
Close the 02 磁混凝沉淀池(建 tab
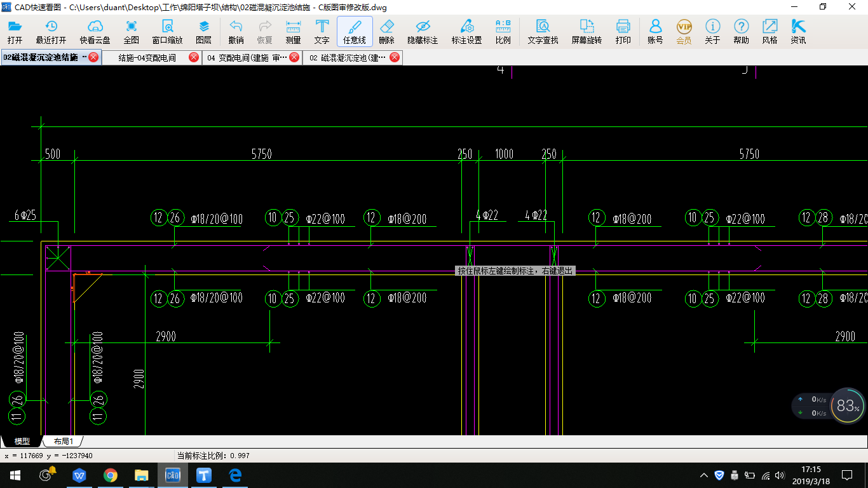395,57
